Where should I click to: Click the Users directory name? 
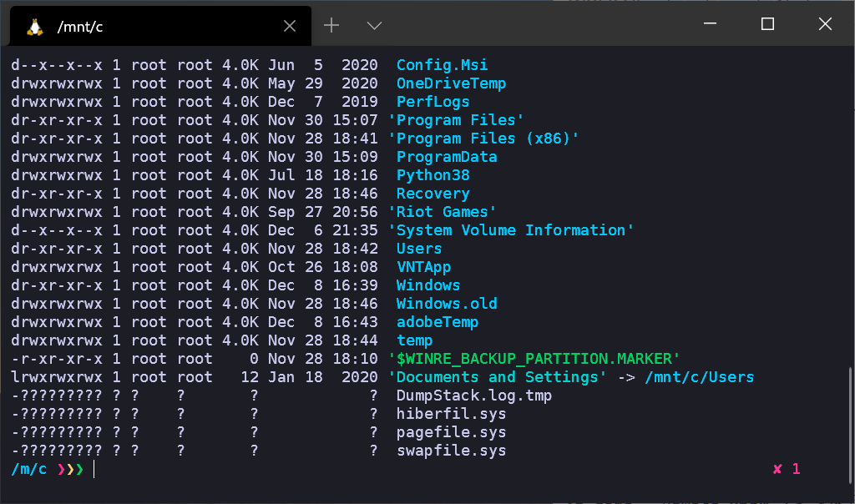(x=419, y=249)
